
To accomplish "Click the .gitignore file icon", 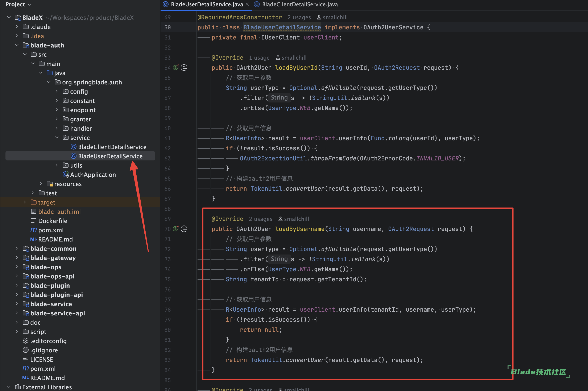I will [25, 350].
